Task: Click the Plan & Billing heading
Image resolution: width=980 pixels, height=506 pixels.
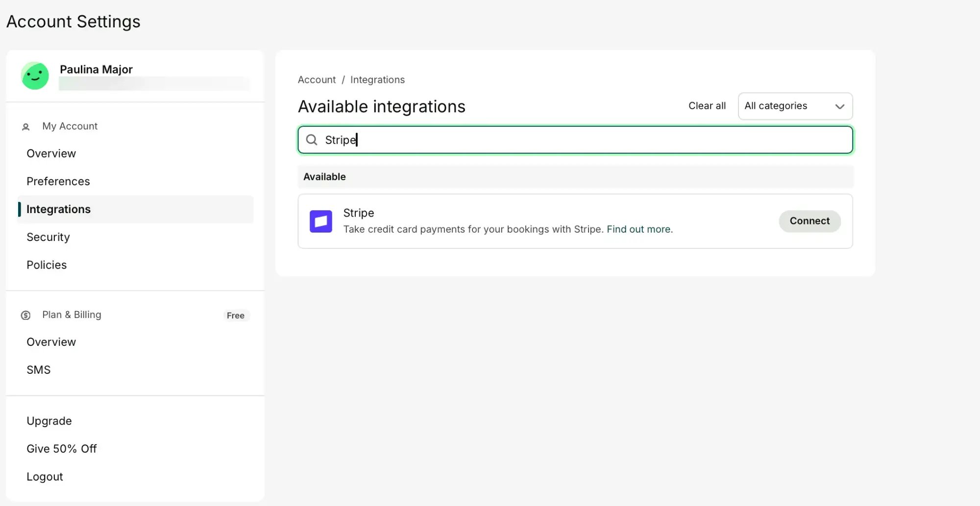Action: click(x=72, y=315)
